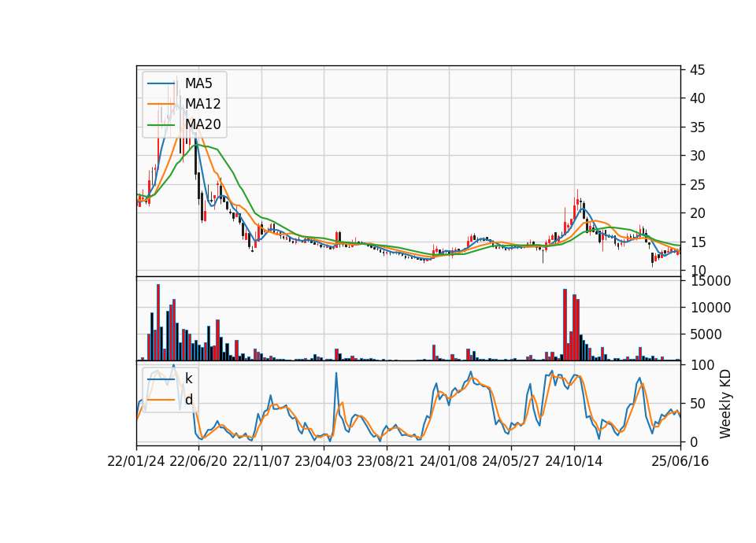756x543 pixels.
Task: Click the MA12 legend label
Action: click(203, 104)
